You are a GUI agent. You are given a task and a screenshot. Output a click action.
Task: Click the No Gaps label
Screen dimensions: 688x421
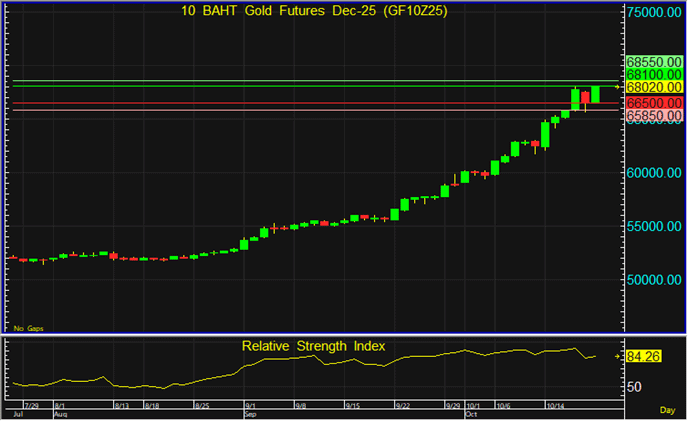pyautogui.click(x=28, y=327)
